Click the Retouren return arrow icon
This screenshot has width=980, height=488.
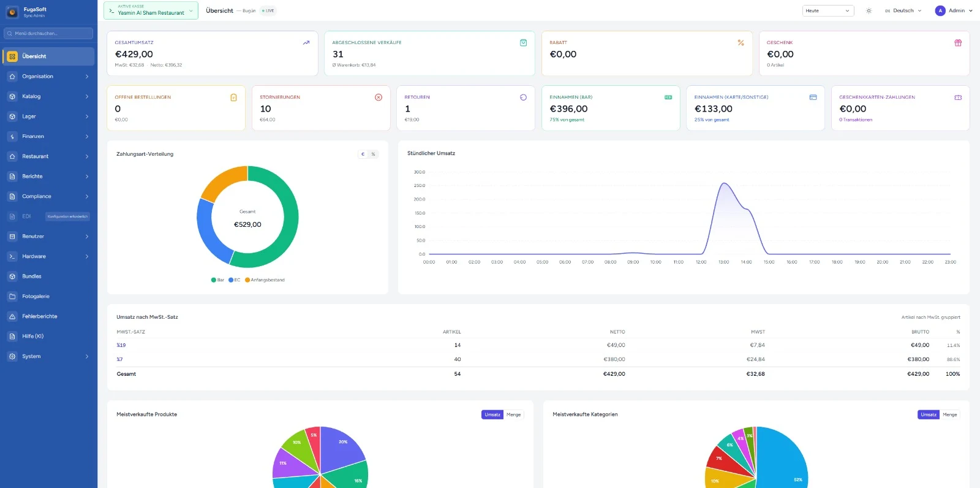pos(523,97)
